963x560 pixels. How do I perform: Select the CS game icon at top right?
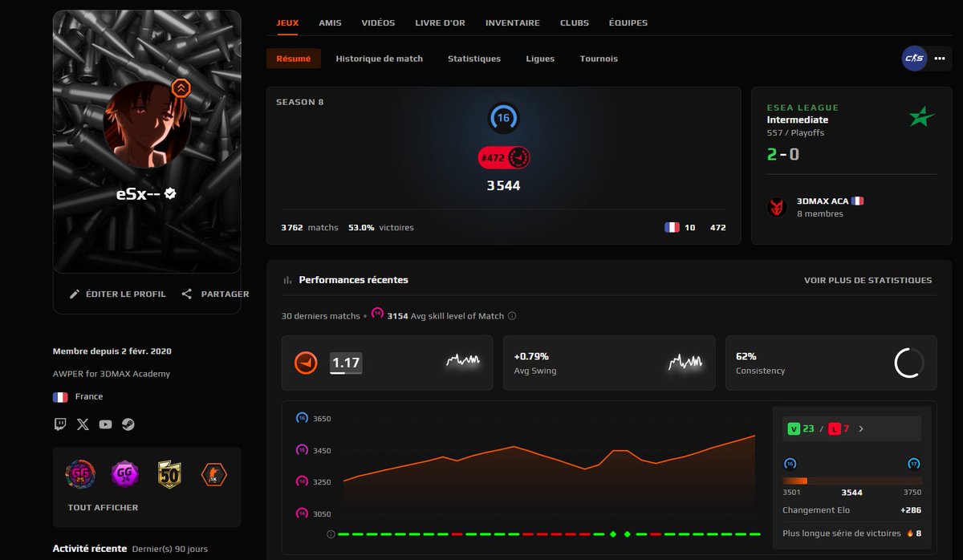(914, 59)
